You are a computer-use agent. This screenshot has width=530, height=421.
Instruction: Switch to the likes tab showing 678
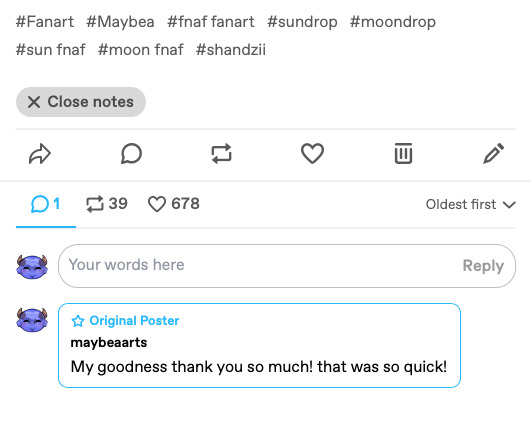pos(174,204)
